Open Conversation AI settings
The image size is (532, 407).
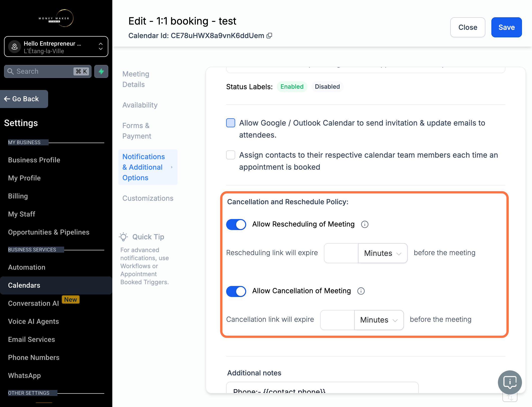(x=33, y=303)
